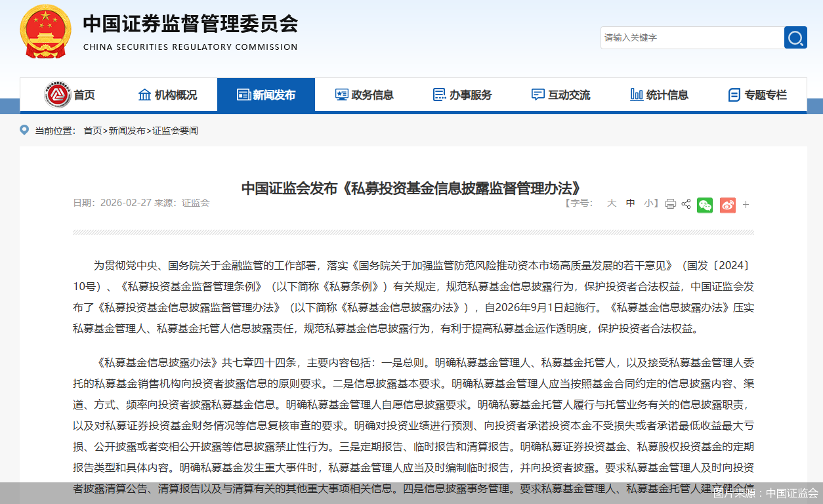The image size is (823, 504).
Task: Click the 证监会要闻 breadcrumb entry
Action: click(174, 130)
